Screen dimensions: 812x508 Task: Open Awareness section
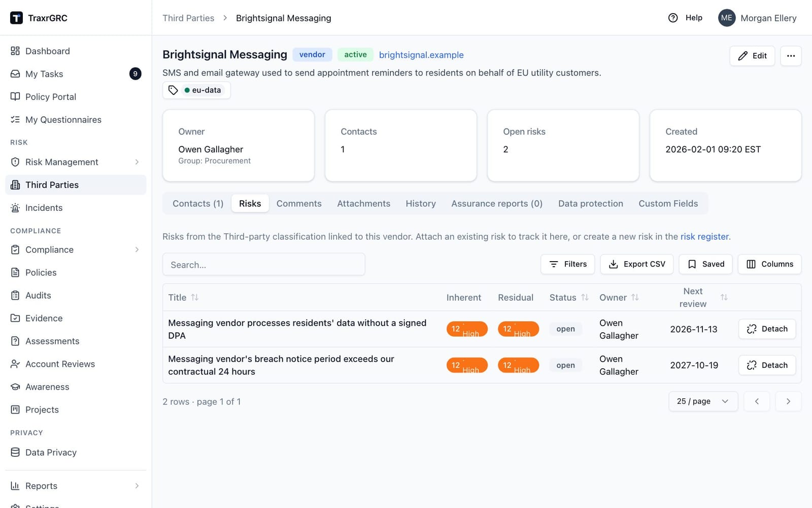(76, 387)
